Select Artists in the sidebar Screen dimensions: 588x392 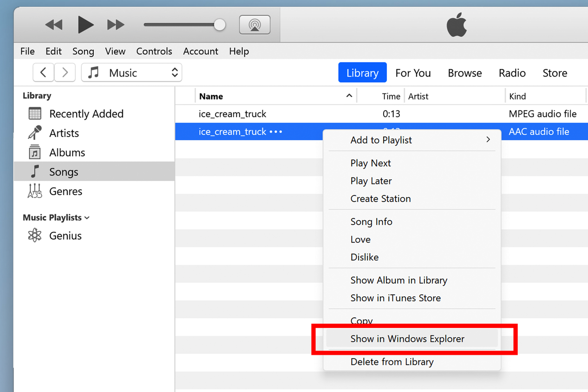[x=64, y=133]
